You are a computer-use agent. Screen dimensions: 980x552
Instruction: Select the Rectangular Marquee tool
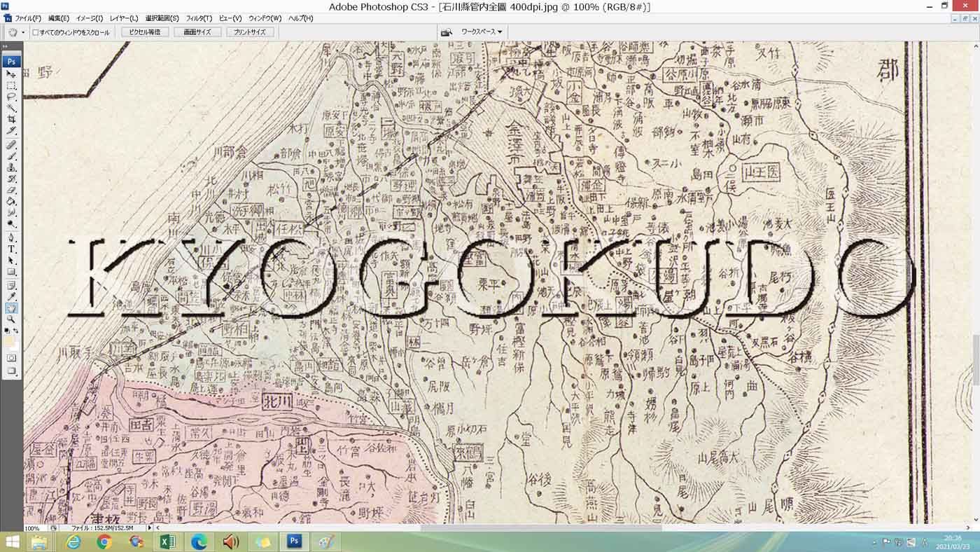coord(11,85)
